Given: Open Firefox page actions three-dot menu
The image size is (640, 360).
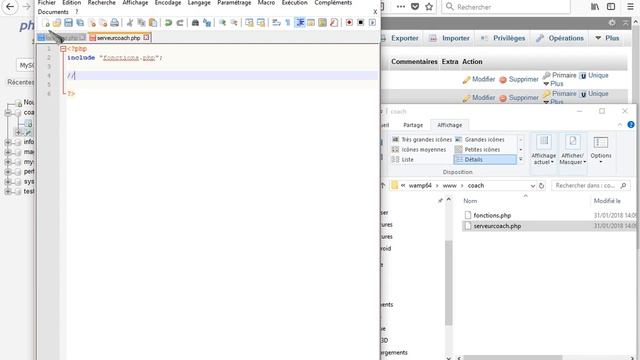Looking at the screenshot, I should [401, 7].
